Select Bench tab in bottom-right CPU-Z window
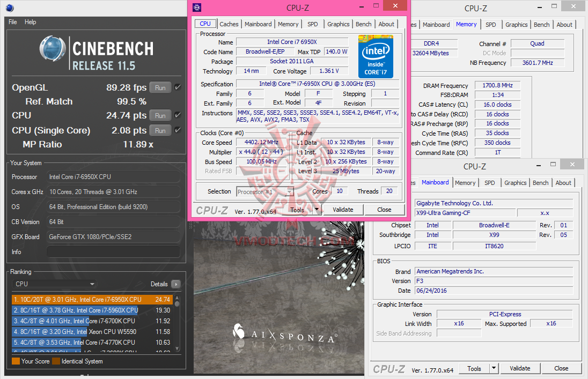The height and width of the screenshot is (379, 588). tap(540, 183)
